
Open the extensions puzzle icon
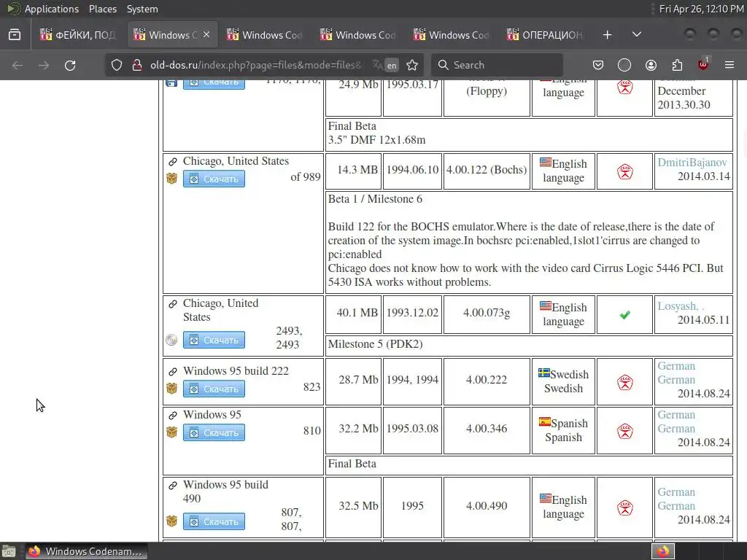point(677,65)
